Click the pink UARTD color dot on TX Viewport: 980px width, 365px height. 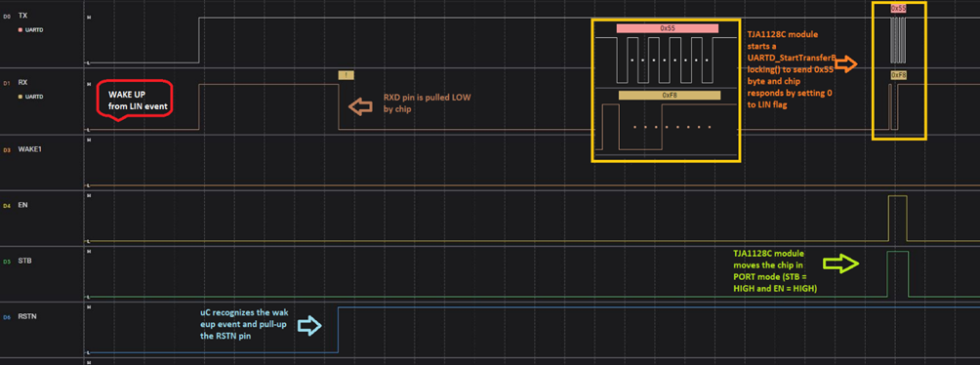point(20,29)
